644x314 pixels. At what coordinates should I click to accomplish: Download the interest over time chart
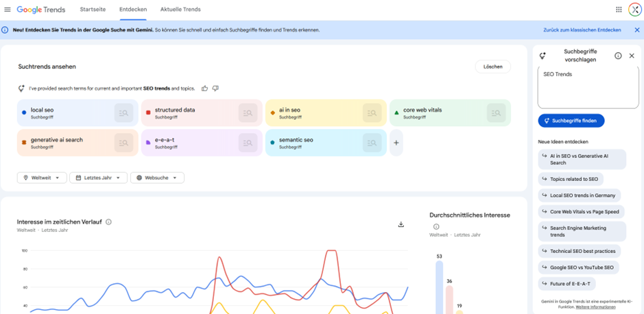tap(401, 224)
